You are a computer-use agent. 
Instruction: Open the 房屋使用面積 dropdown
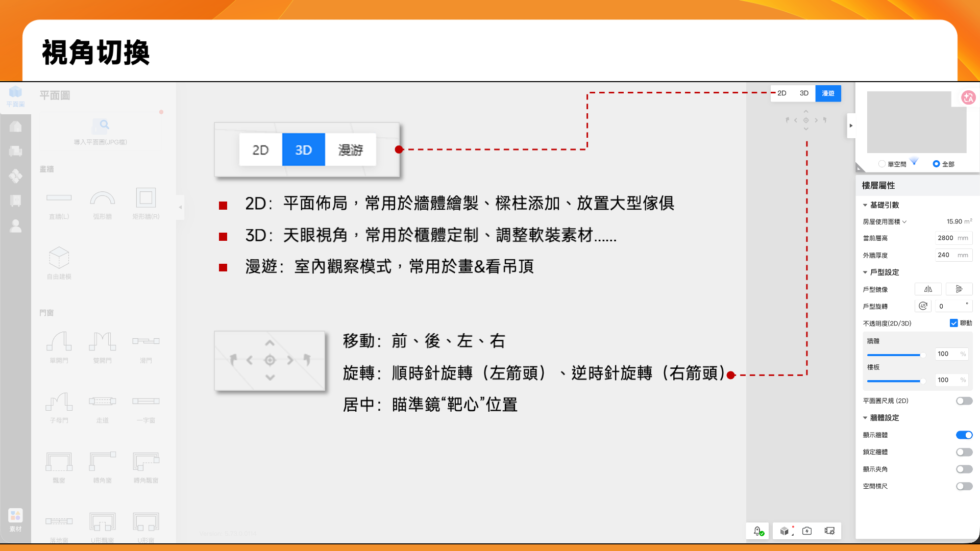click(x=904, y=222)
